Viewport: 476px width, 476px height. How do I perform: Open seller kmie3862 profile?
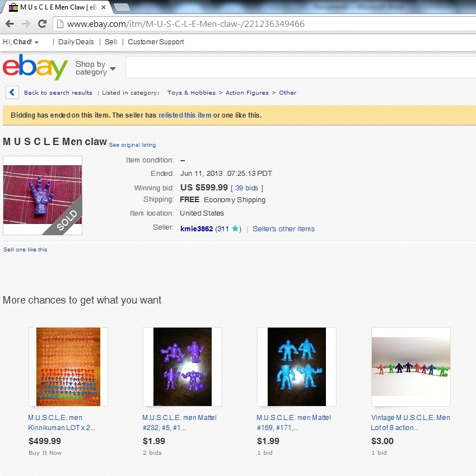pos(197,228)
